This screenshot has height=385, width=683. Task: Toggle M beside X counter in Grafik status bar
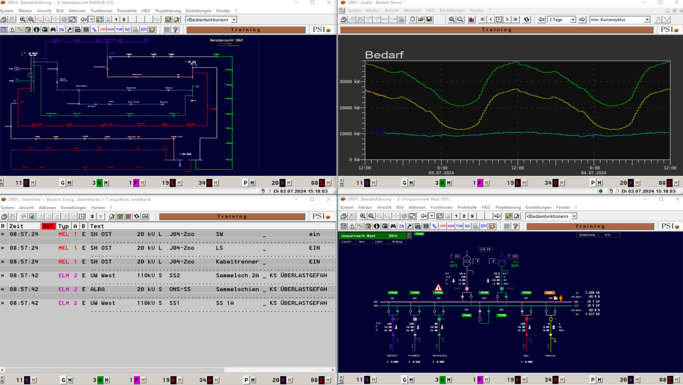pos(638,182)
